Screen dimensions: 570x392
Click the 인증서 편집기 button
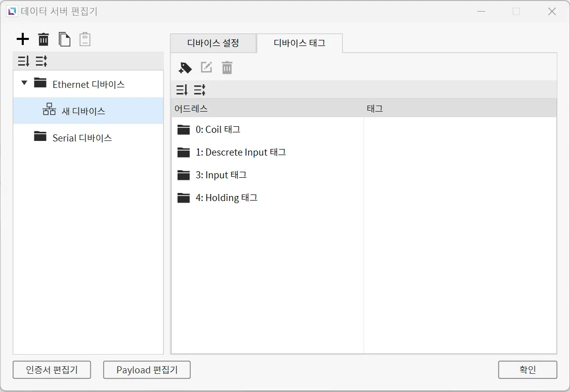tap(52, 370)
